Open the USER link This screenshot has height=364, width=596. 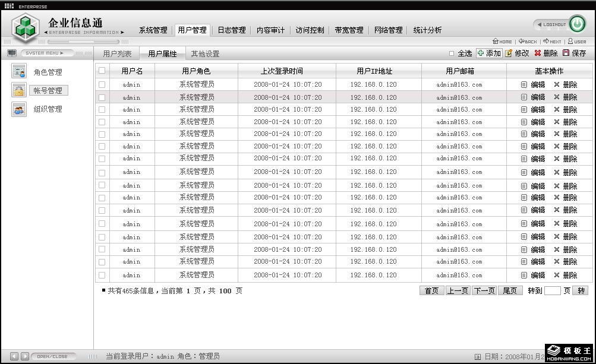click(x=577, y=41)
